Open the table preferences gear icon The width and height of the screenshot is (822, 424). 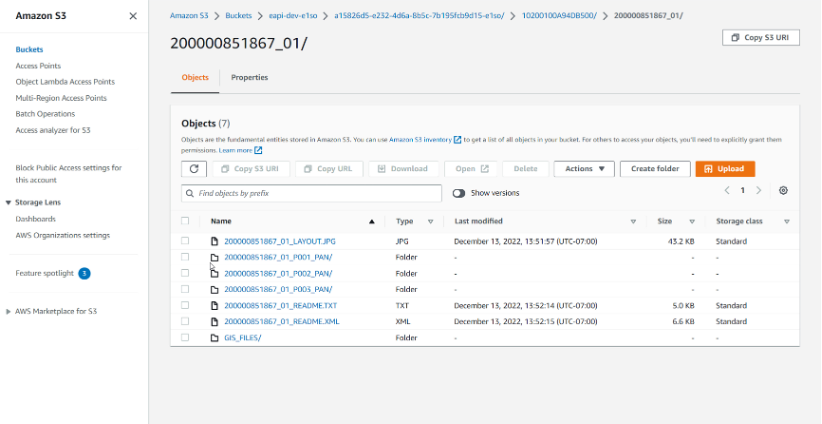[783, 190]
